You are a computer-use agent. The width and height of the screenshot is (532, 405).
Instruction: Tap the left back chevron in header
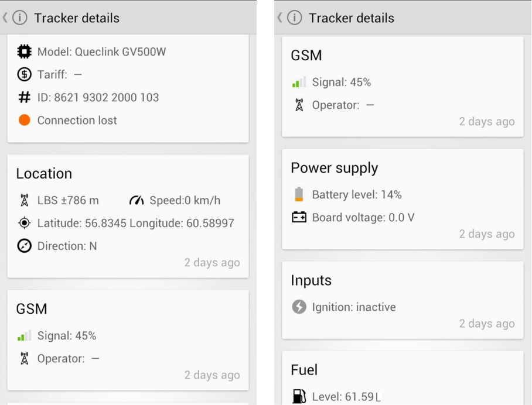pos(5,18)
